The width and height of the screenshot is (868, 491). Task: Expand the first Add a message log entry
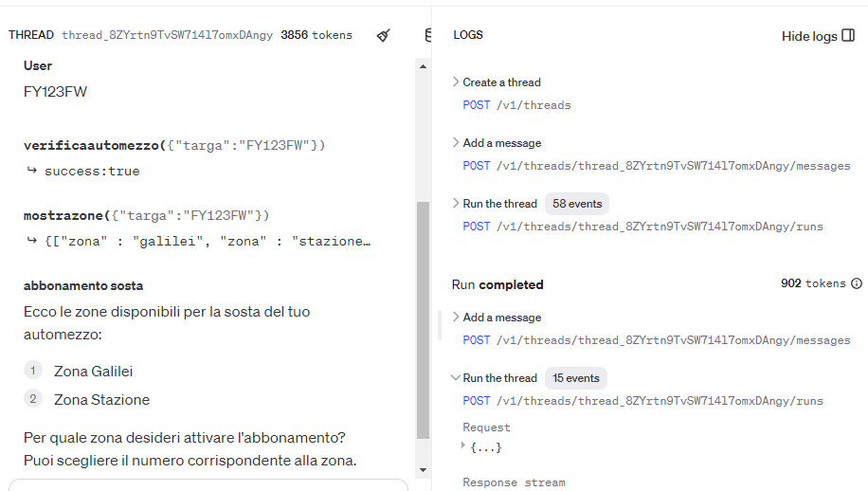point(456,143)
